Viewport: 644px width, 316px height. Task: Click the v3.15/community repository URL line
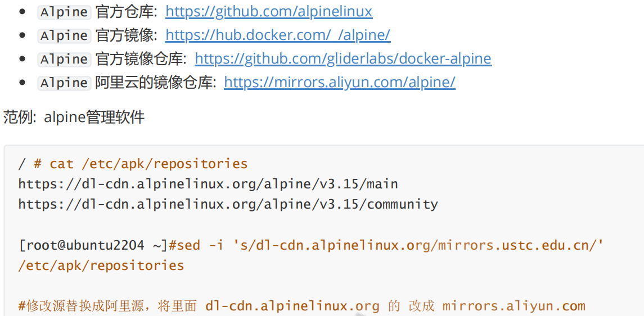click(228, 204)
